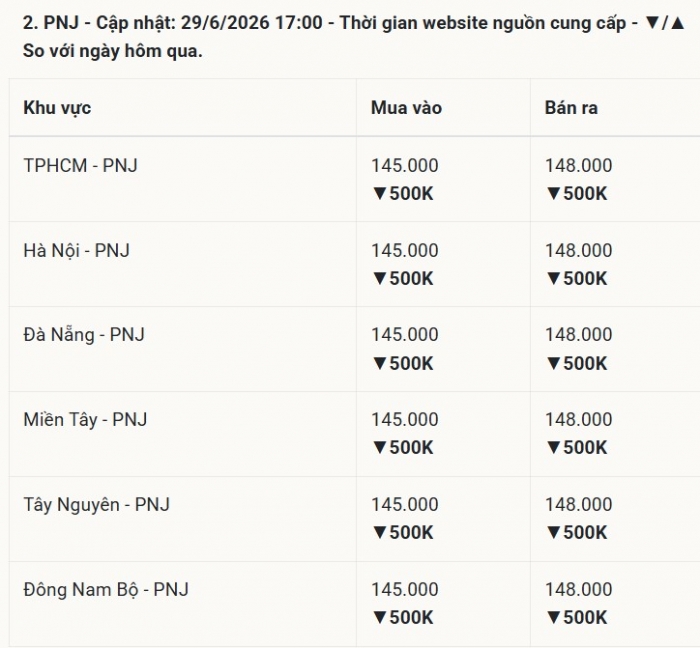Click the Khu vực column header
Image resolution: width=700 pixels, height=648 pixels.
[57, 108]
